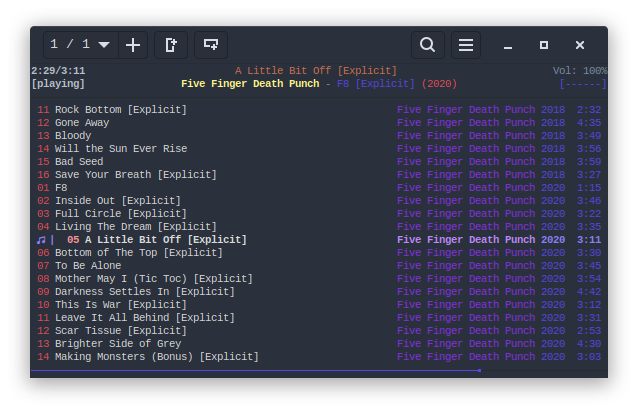This screenshot has width=638, height=412.
Task: Select track 16 Save Your Breath [Explicit]
Action: click(319, 175)
